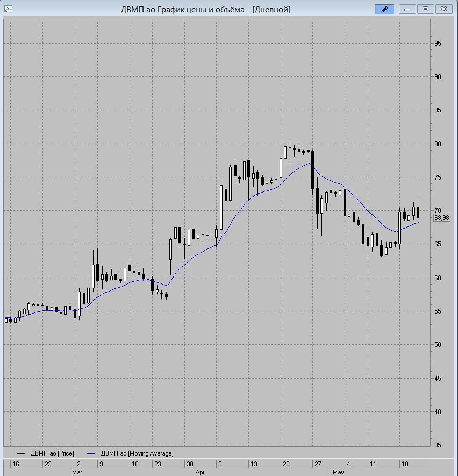Click the 55 price axis label
Screen dimensions: 458x476
[438, 311]
